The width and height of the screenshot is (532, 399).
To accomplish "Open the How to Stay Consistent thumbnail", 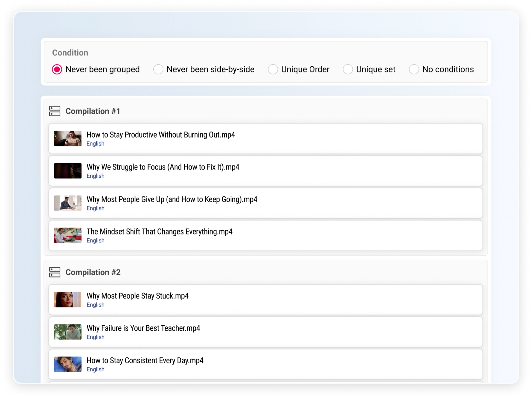I will [x=68, y=364].
